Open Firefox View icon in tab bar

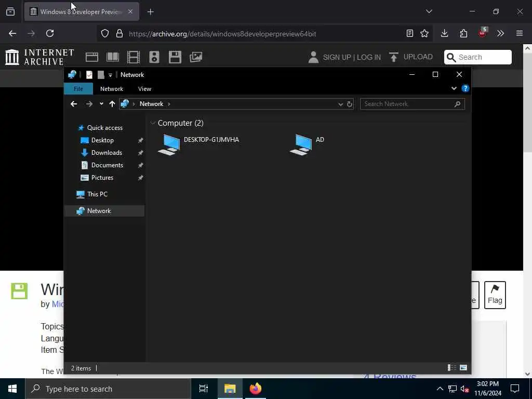click(10, 11)
